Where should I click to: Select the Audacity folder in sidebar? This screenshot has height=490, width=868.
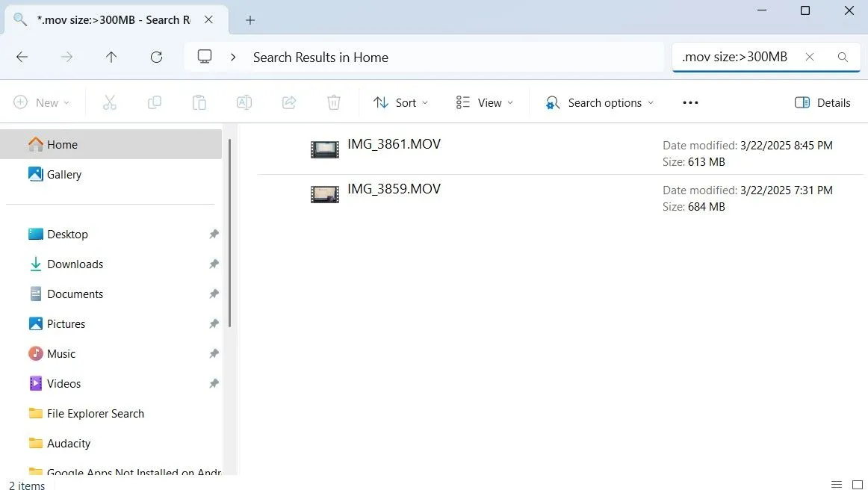[x=68, y=443]
